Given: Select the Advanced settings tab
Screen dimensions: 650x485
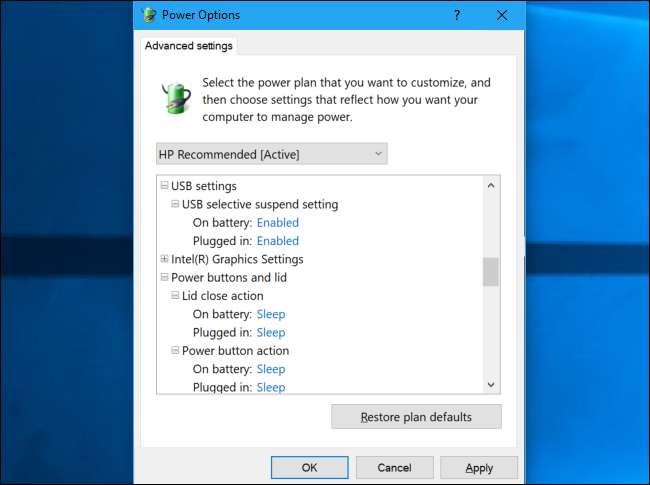Looking at the screenshot, I should (x=189, y=45).
